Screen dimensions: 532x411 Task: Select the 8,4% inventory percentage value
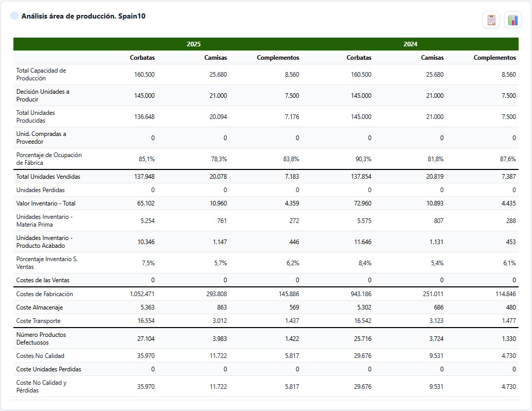click(x=365, y=263)
